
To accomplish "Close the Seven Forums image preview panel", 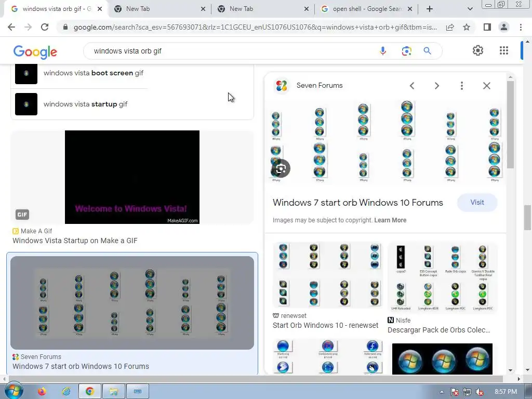I will pyautogui.click(x=486, y=86).
